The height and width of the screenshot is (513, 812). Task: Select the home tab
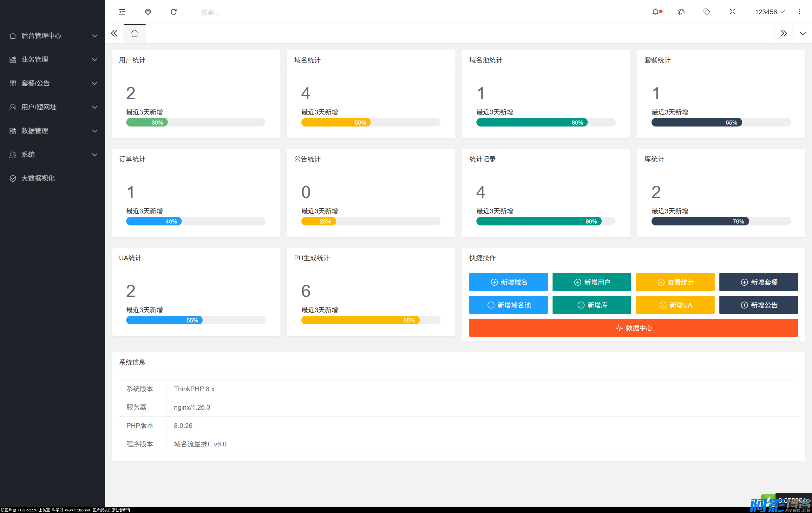tap(134, 33)
